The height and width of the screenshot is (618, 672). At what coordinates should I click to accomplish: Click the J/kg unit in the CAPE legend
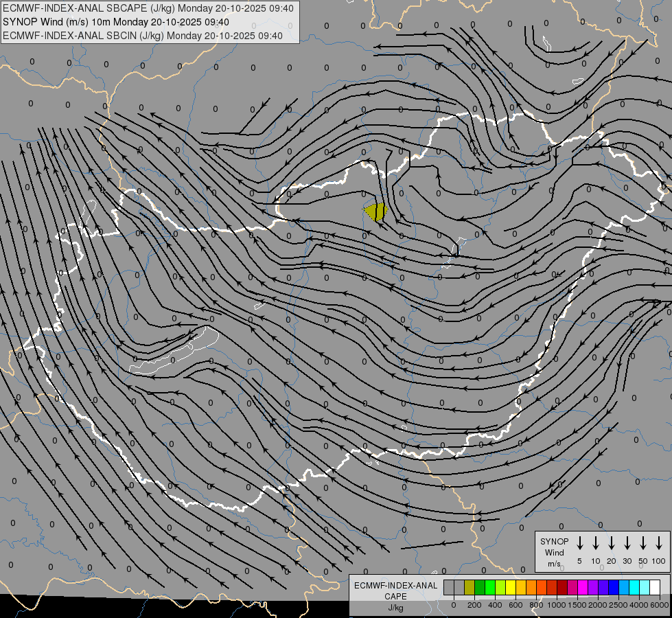(395, 608)
